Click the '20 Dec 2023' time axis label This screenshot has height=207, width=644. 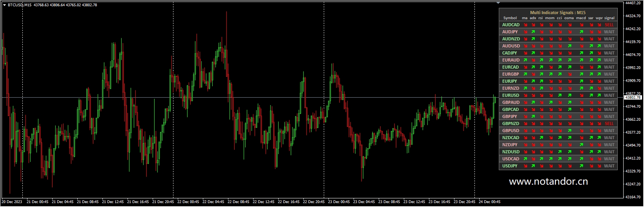coord(12,202)
